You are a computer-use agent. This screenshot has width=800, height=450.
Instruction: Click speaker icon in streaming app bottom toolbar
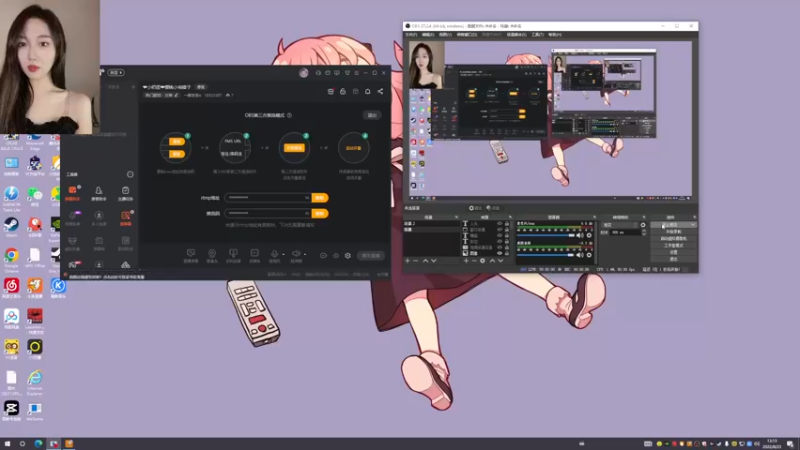[x=296, y=254]
